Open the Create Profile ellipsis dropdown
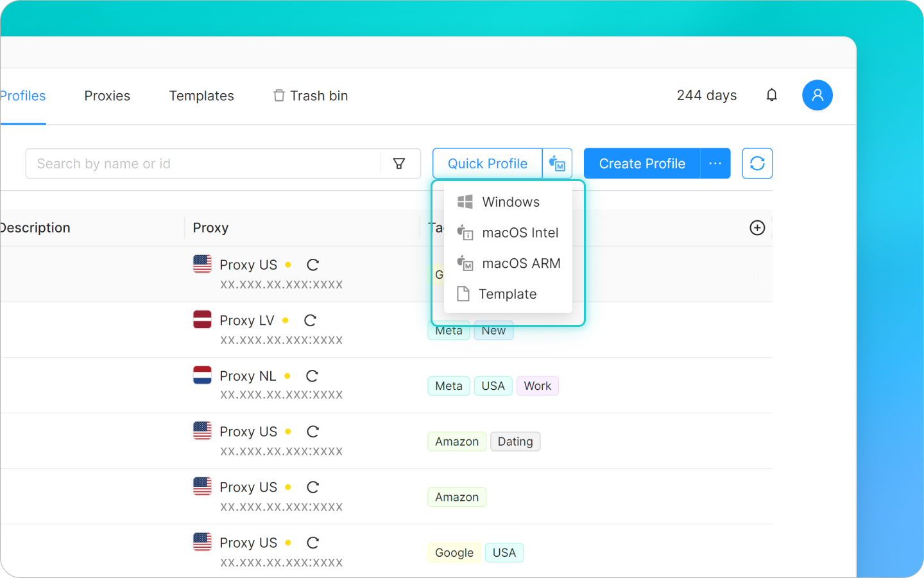 click(x=715, y=163)
